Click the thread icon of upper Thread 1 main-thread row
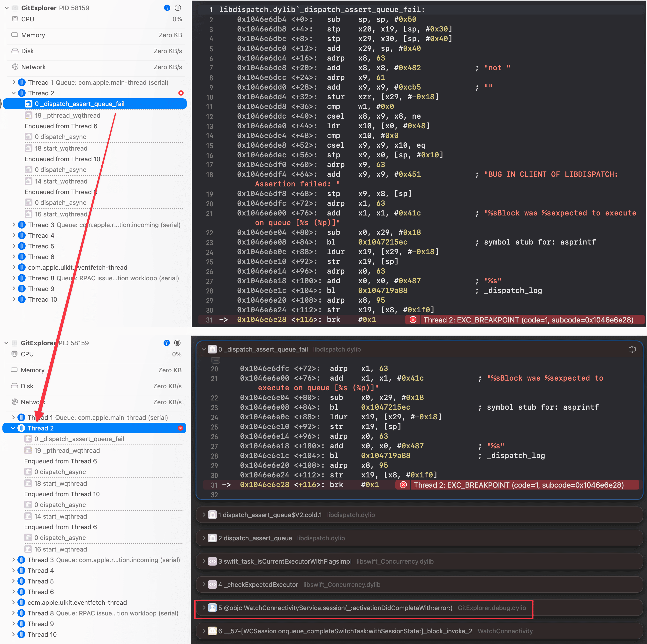Viewport: 647px width, 644px height. [x=22, y=82]
